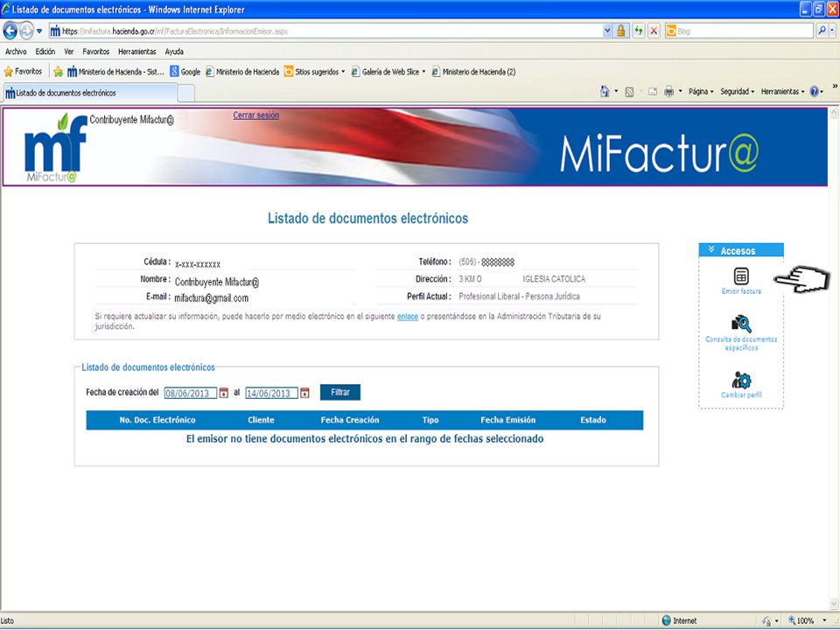
Task: Click the Bing search box
Action: [739, 31]
